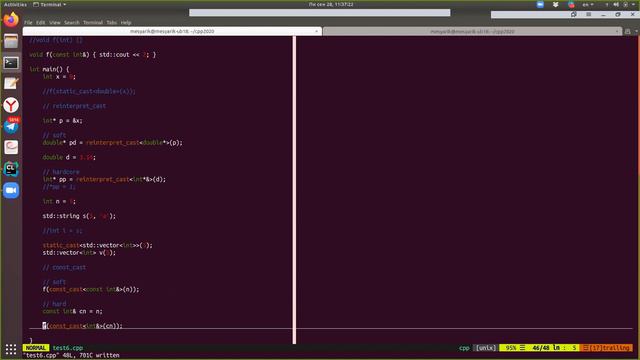The width and height of the screenshot is (640, 360).
Task: Open the Terminal menu in menu bar
Action: (x=93, y=22)
